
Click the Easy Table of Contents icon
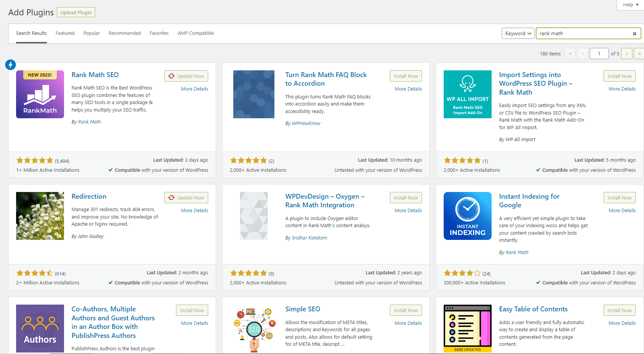(468, 329)
